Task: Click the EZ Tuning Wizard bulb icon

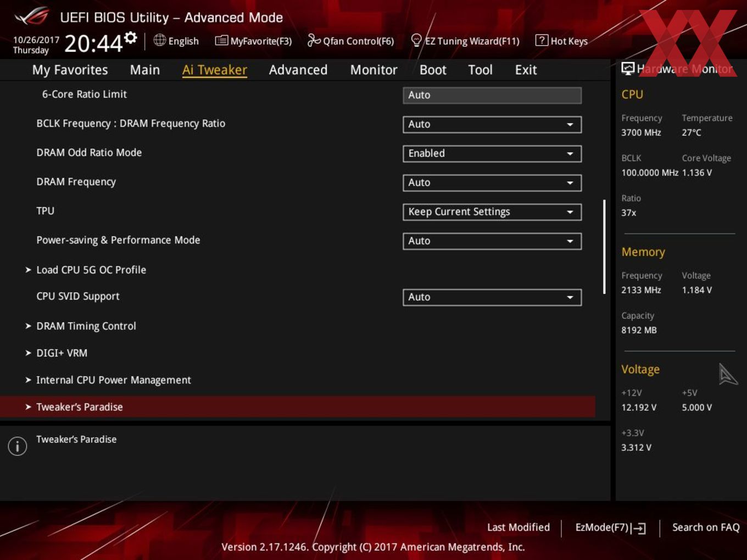Action: [x=416, y=40]
